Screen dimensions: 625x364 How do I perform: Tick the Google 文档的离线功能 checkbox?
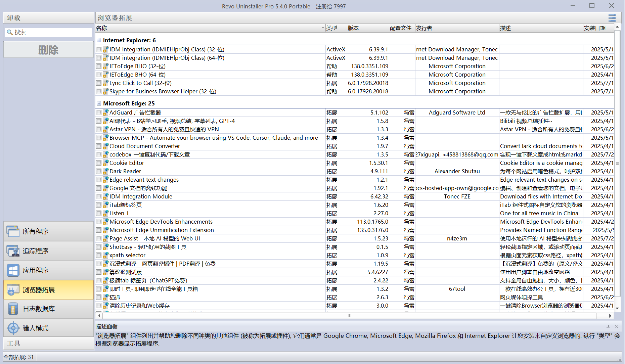click(99, 188)
